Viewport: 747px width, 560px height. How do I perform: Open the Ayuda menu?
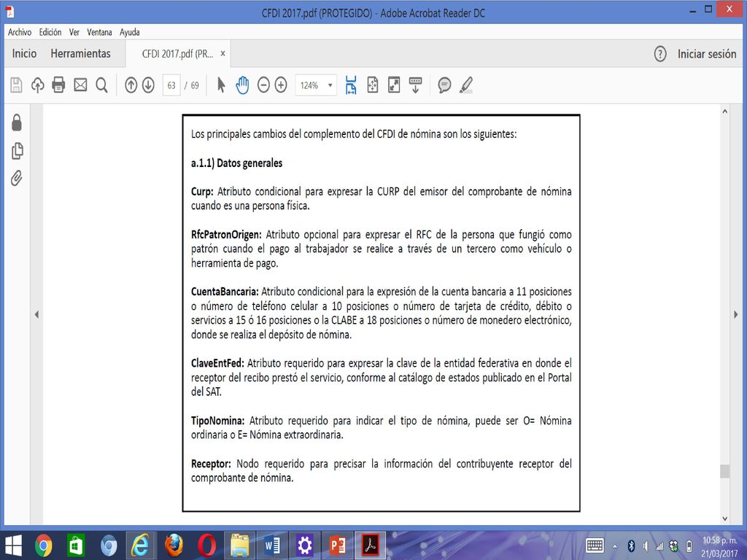[x=130, y=32]
